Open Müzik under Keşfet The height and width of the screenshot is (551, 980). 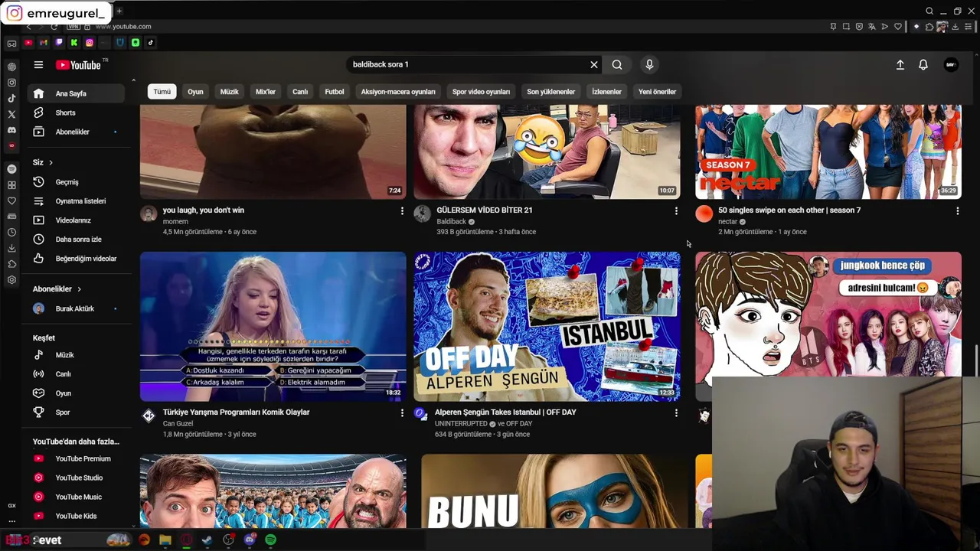point(76,355)
